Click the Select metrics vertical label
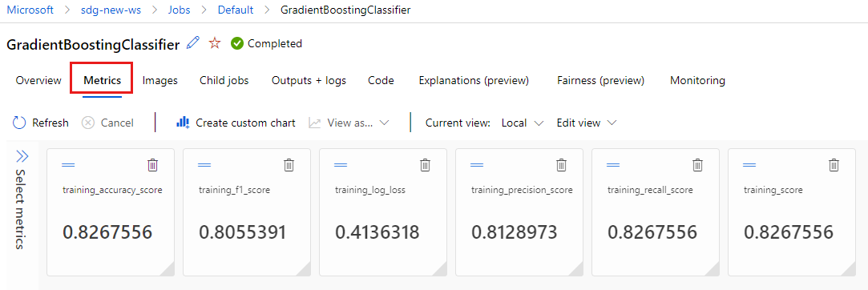868x290 pixels. [x=20, y=209]
